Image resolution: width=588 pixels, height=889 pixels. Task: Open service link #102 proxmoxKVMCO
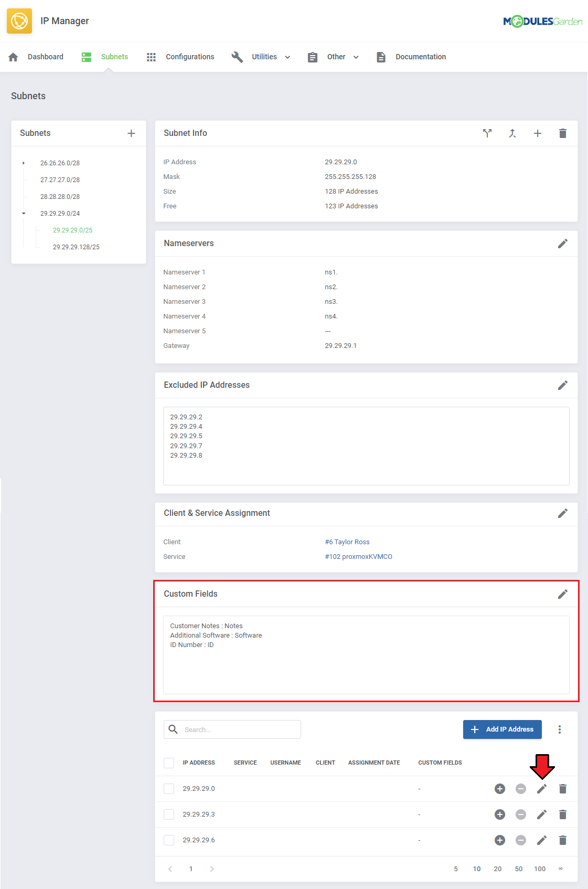pos(358,557)
